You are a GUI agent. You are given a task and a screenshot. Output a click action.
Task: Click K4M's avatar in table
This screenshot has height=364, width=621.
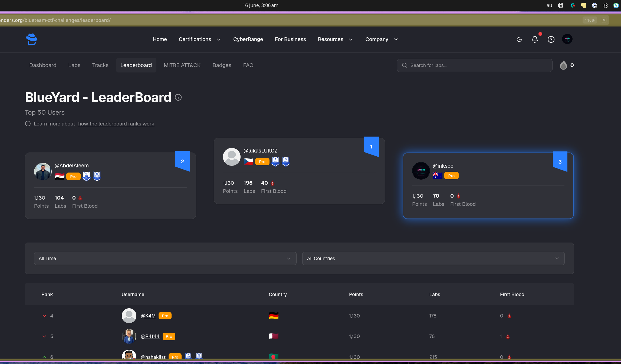point(129,316)
